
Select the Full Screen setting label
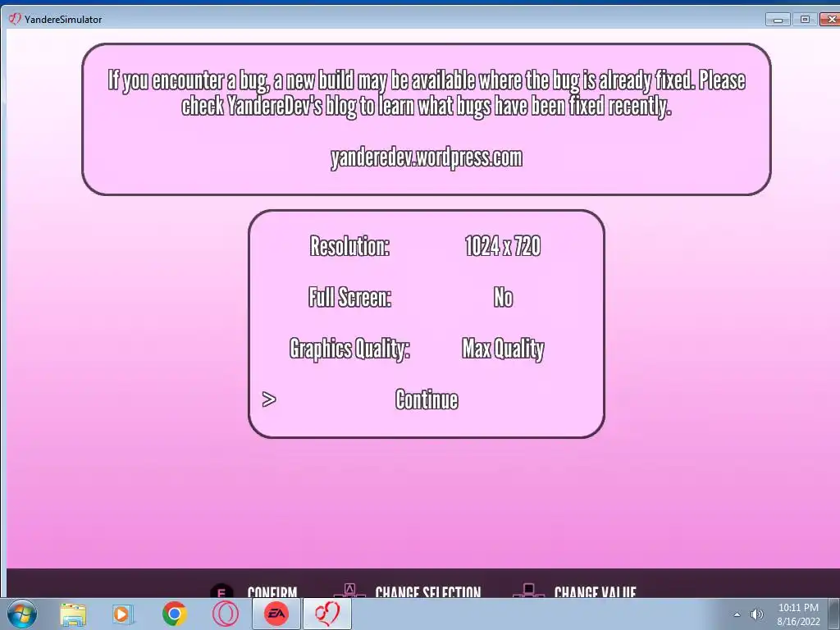click(349, 297)
